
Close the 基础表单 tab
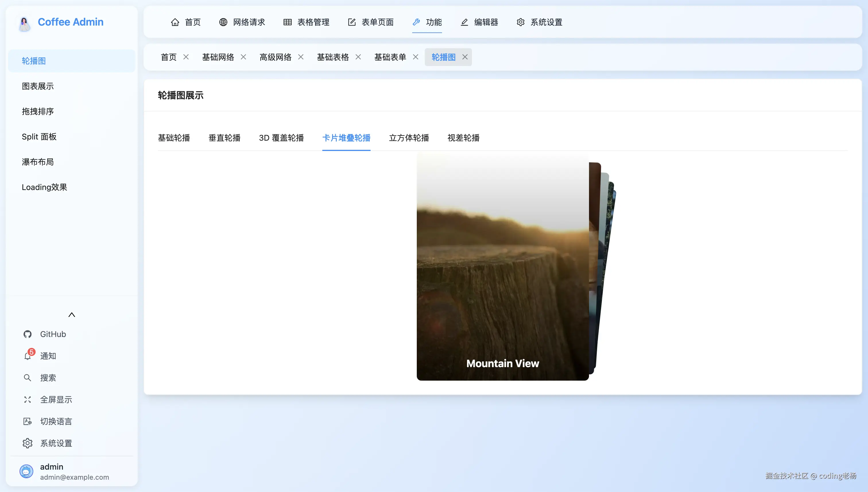415,57
